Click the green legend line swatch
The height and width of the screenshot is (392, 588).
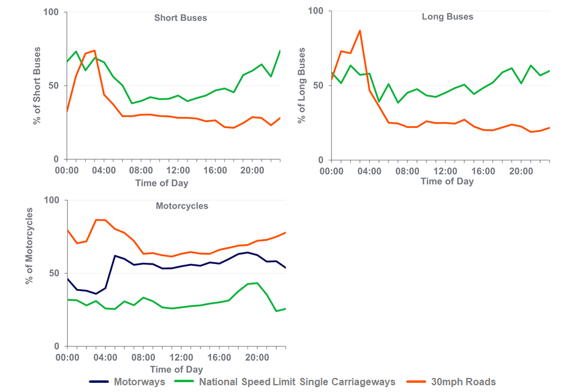coord(185,382)
